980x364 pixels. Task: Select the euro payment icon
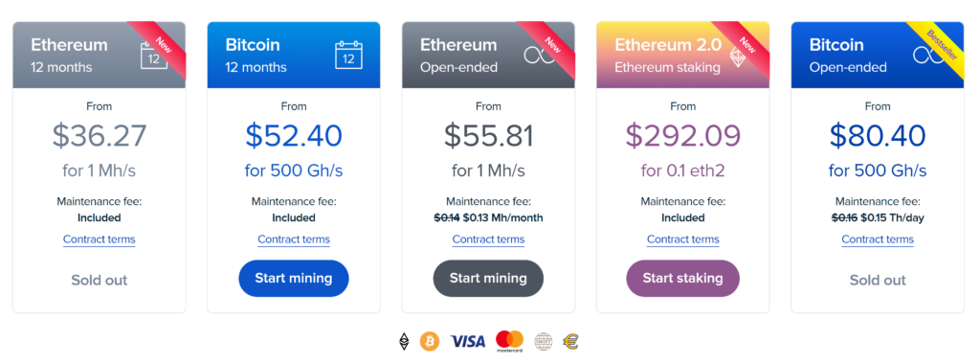[570, 341]
